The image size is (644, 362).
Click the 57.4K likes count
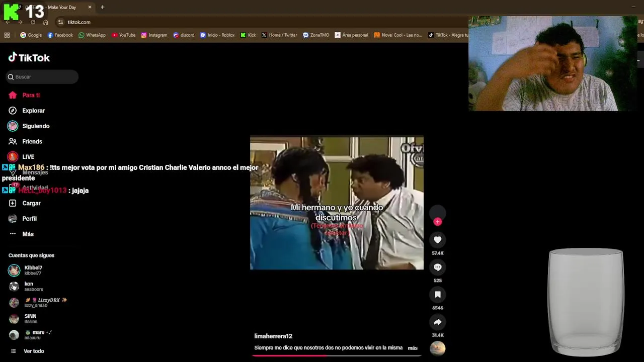point(438,253)
